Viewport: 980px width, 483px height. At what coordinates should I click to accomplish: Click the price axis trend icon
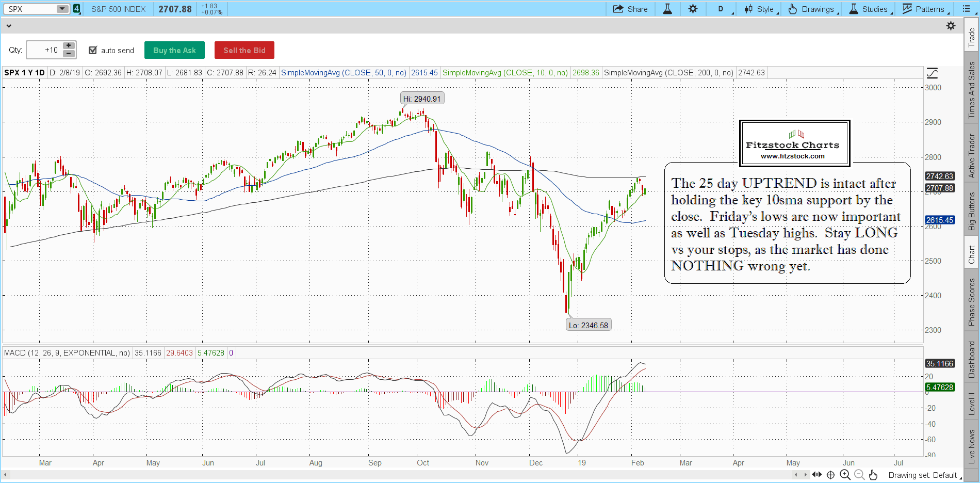pos(932,73)
